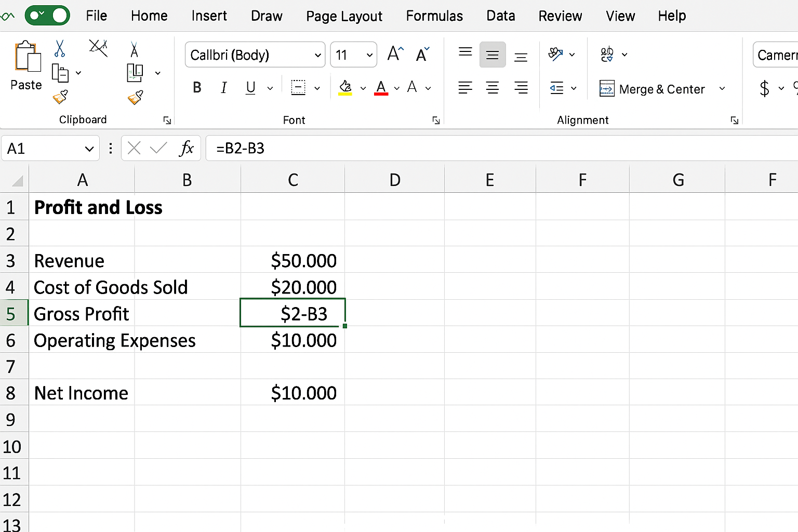Open the Alignment group dialog launcher

[735, 121]
